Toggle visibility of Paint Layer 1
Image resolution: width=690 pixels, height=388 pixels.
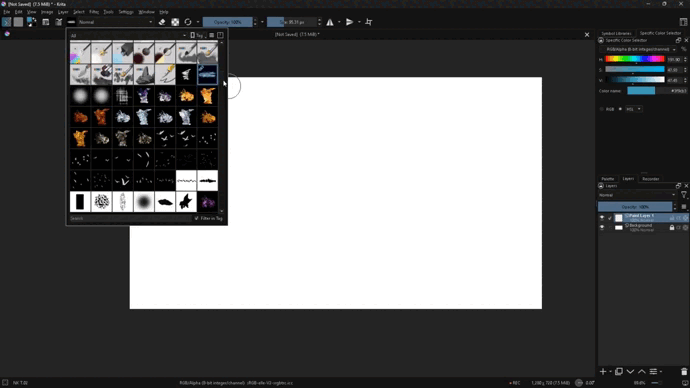[x=602, y=218]
